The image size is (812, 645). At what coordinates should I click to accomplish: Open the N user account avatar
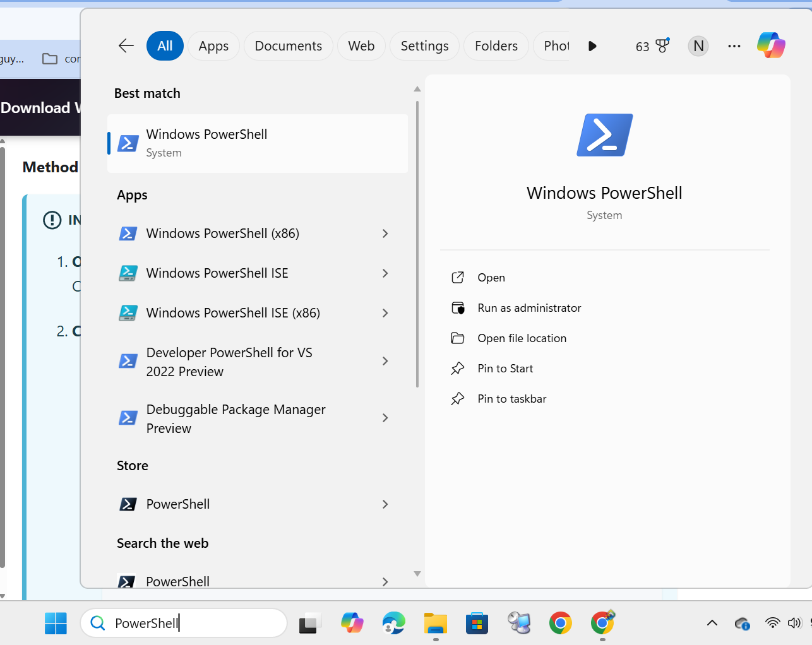[x=698, y=46]
